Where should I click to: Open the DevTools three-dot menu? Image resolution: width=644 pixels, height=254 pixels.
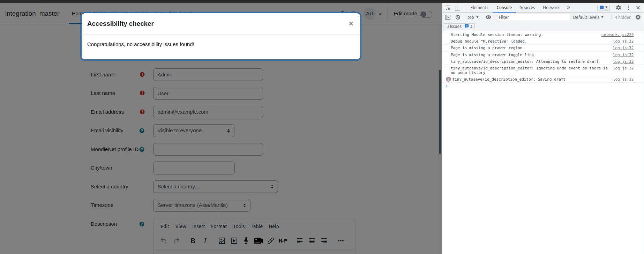(628, 8)
